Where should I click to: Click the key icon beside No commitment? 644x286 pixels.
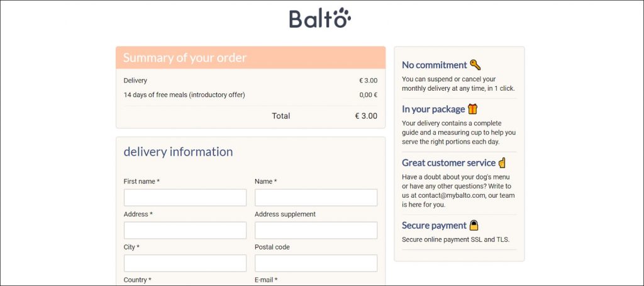[x=475, y=65]
